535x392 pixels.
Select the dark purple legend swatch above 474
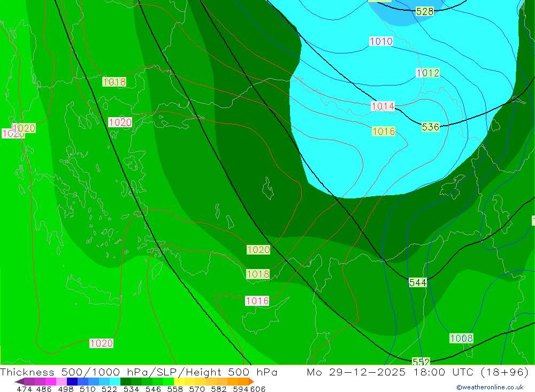[29, 381]
